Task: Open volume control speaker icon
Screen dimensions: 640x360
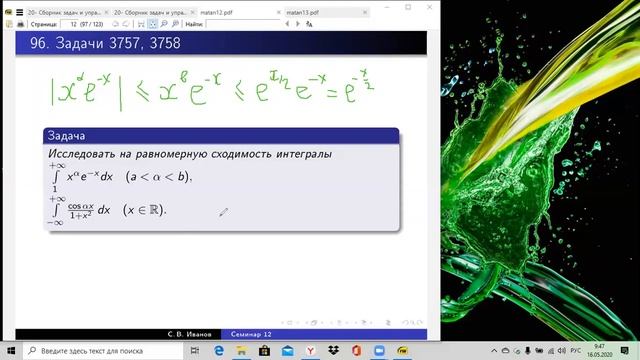Action: tap(562, 351)
